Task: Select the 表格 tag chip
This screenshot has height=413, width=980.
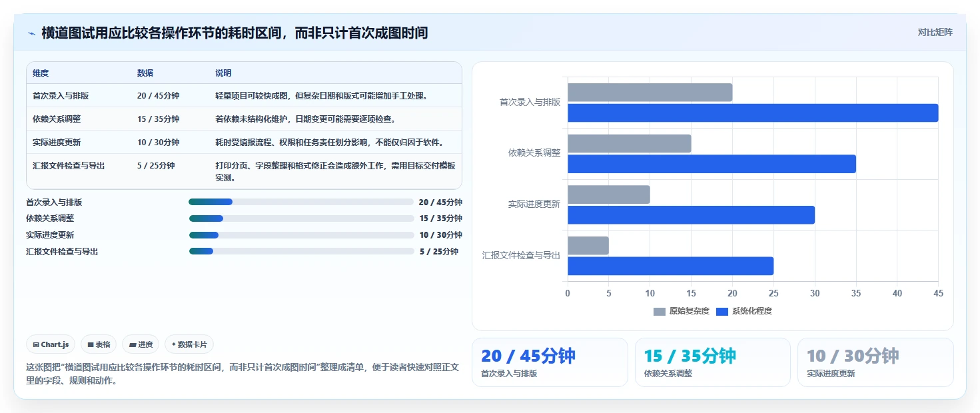Action: coord(99,344)
